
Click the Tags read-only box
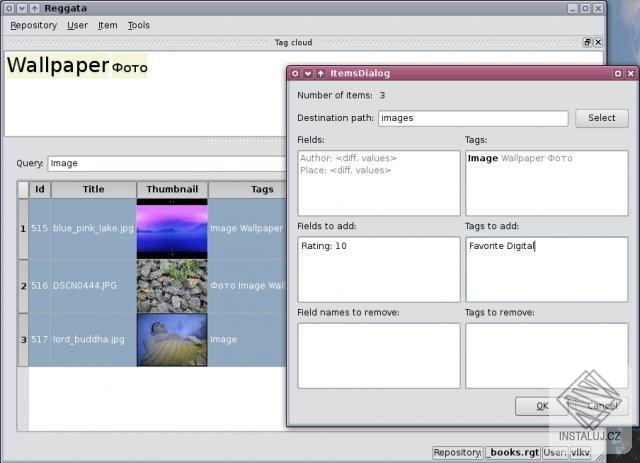tap(547, 183)
